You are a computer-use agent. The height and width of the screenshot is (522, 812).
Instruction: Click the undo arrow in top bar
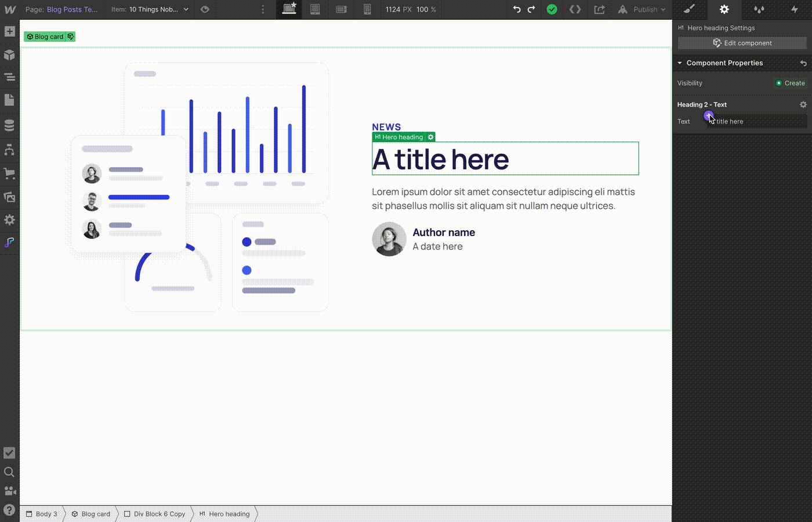516,9
